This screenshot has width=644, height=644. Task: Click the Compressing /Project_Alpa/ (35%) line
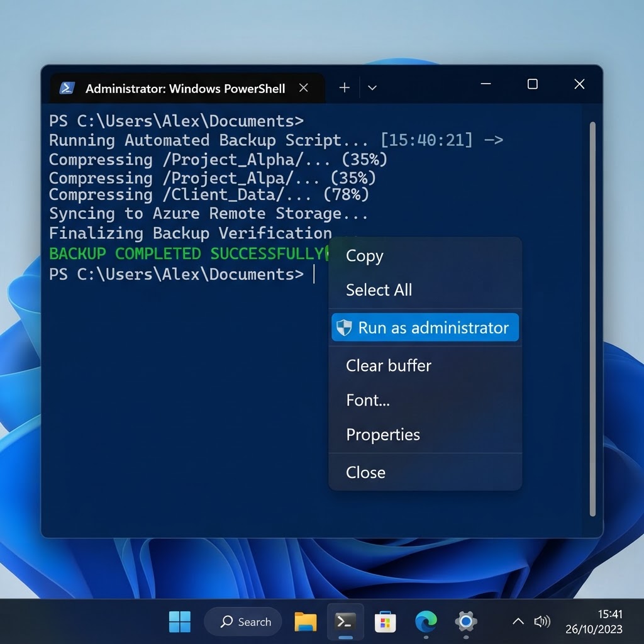point(213,178)
